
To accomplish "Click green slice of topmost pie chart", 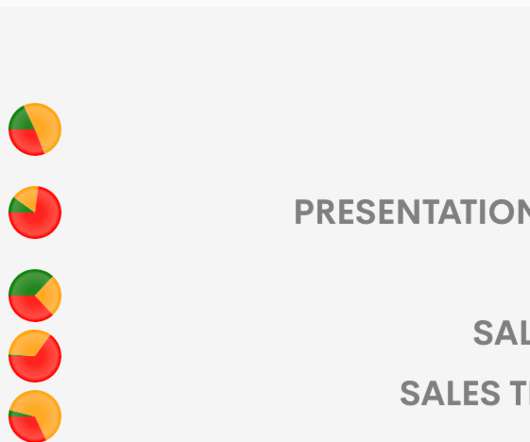I will coord(22,120).
